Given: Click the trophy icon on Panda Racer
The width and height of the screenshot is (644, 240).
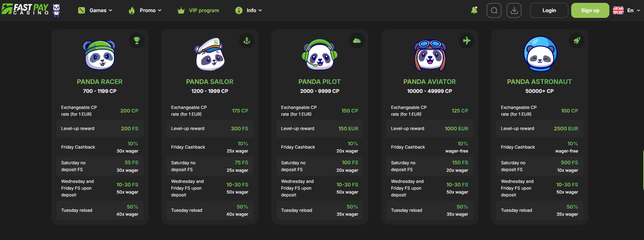Looking at the screenshot, I should click(x=137, y=41).
